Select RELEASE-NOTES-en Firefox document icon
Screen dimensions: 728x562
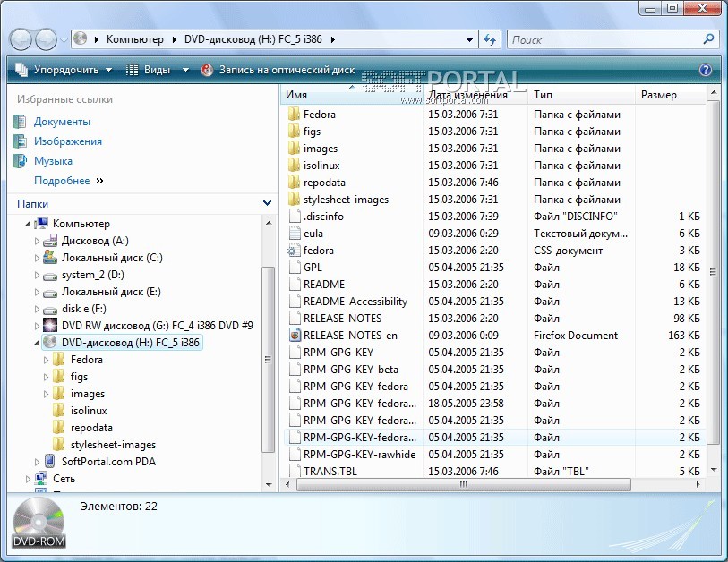[x=295, y=336]
